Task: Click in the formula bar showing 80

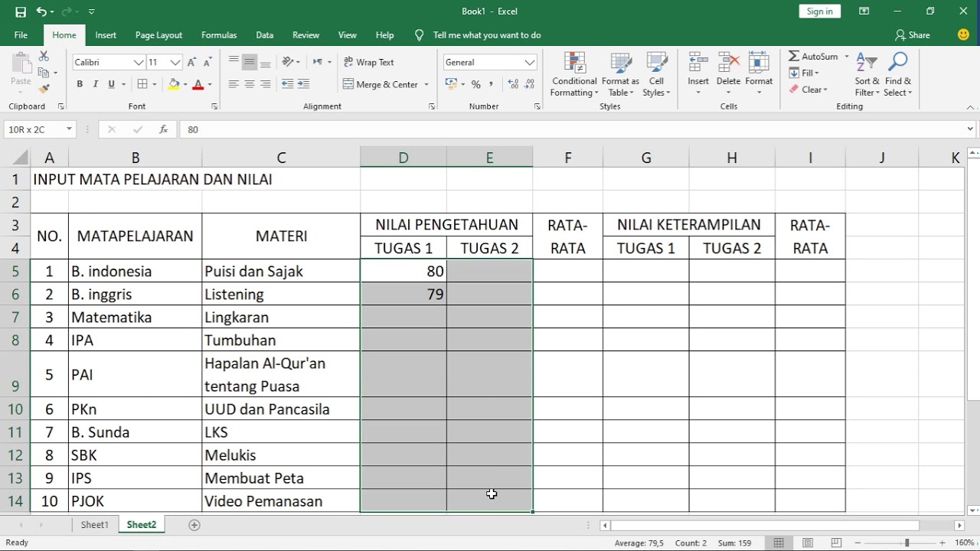Action: pos(570,129)
